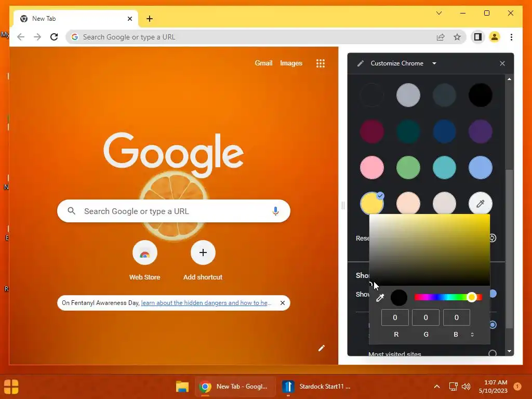The width and height of the screenshot is (532, 399).
Task: Click inside the color gradient square
Action: click(430, 250)
